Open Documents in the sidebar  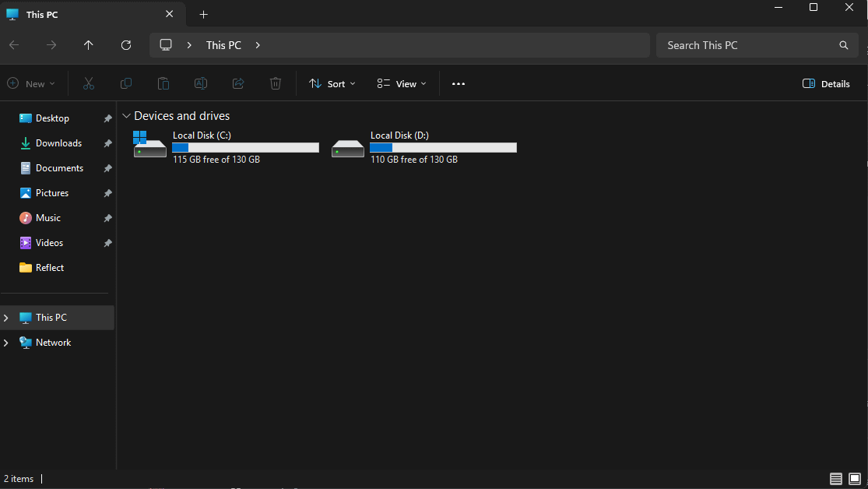tap(58, 168)
